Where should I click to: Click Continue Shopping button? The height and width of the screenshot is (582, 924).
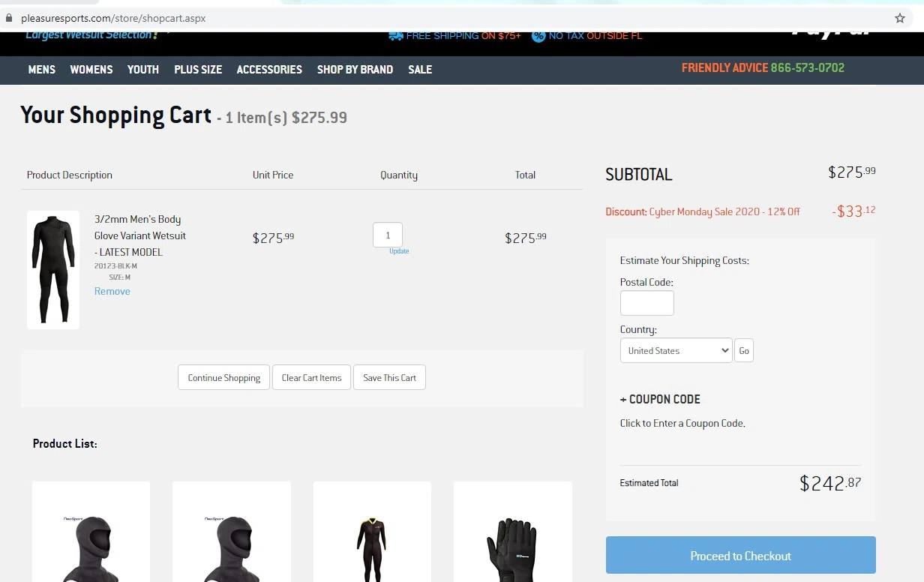pos(223,377)
